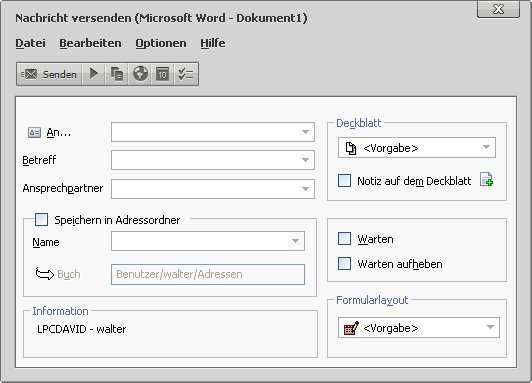
Task: Expand the Betreff dropdown arrow
Action: 305,160
